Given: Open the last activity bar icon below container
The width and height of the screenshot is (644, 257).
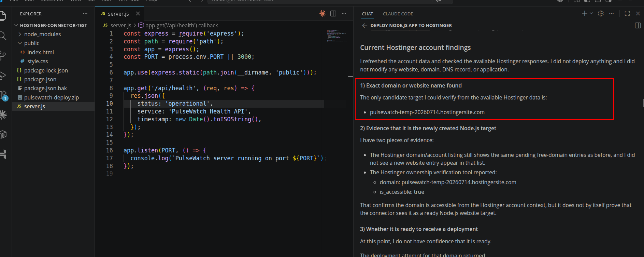Looking at the screenshot, I should pyautogui.click(x=3, y=154).
